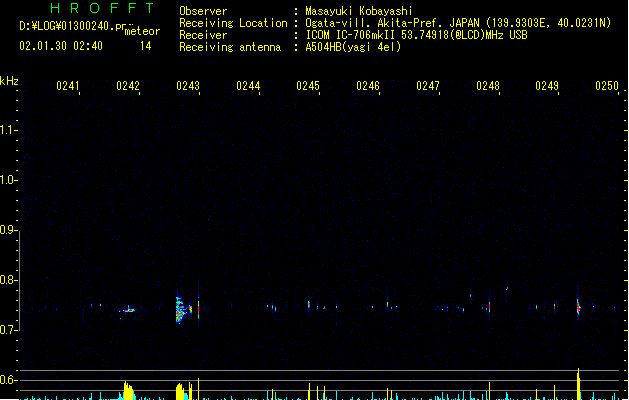Select the A504HB(yagi 4el) antenna text
This screenshot has height=400, width=629.
coord(353,47)
